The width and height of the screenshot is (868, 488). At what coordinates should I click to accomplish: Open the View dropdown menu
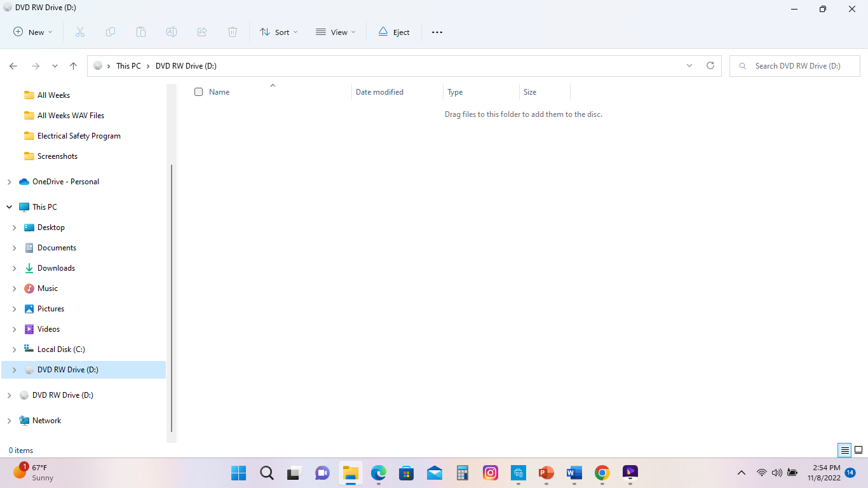[x=336, y=32]
